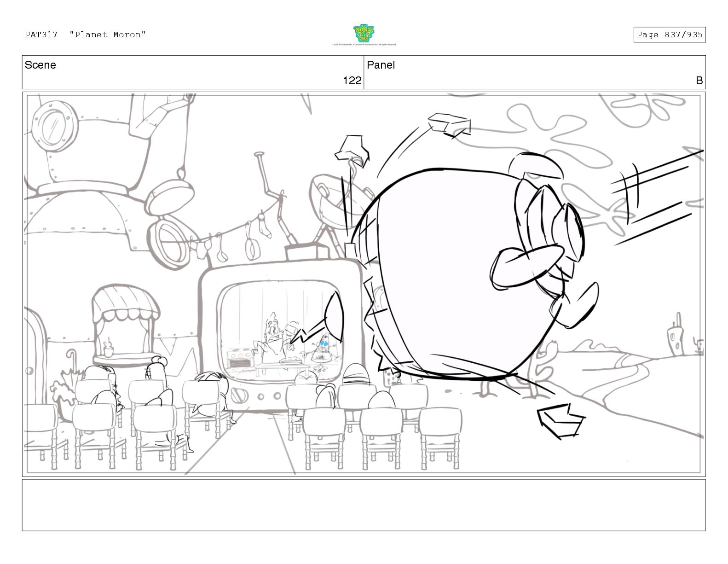This screenshot has height=564, width=728.
Task: Click the scene number "122"
Action: (x=352, y=81)
